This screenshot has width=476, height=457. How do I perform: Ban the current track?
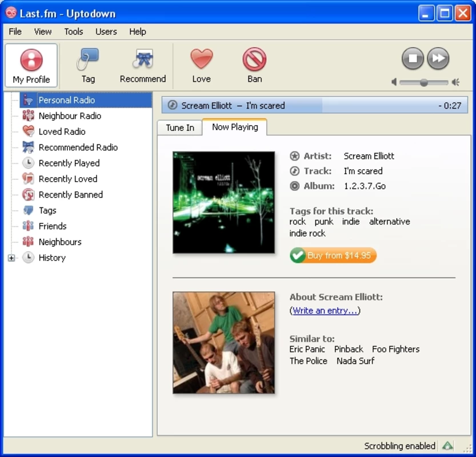coord(254,65)
